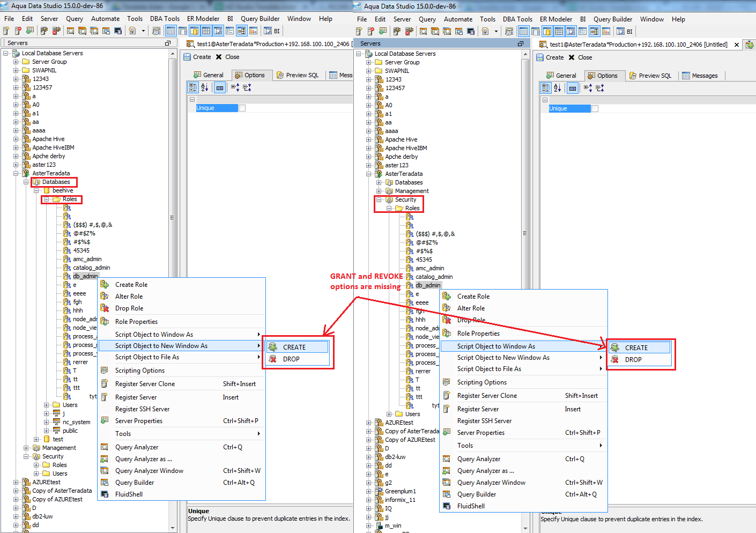Screen dimensions: 756x533
Task: Collapse Security node in right window tree
Action: click(379, 199)
